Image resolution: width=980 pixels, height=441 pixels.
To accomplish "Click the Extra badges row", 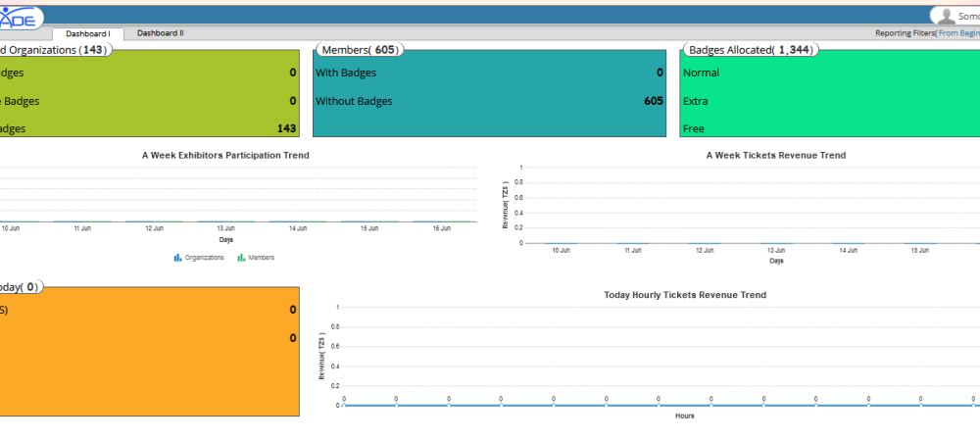I will coord(696,101).
